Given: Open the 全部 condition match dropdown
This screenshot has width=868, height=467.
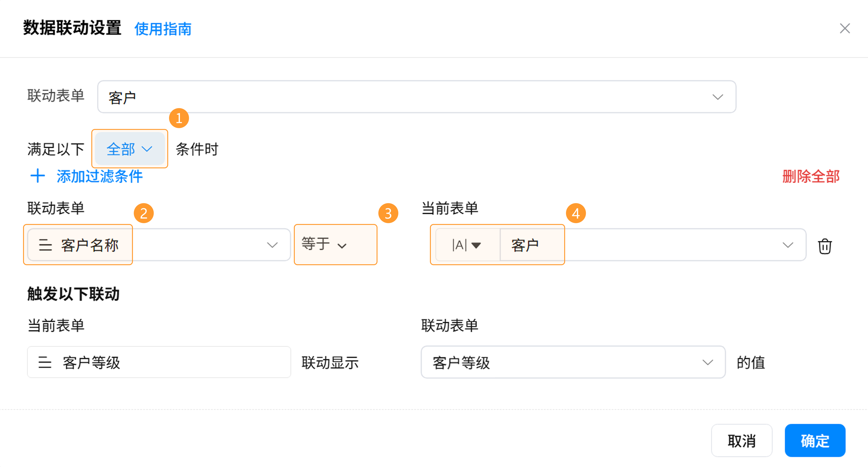Looking at the screenshot, I should pyautogui.click(x=130, y=149).
